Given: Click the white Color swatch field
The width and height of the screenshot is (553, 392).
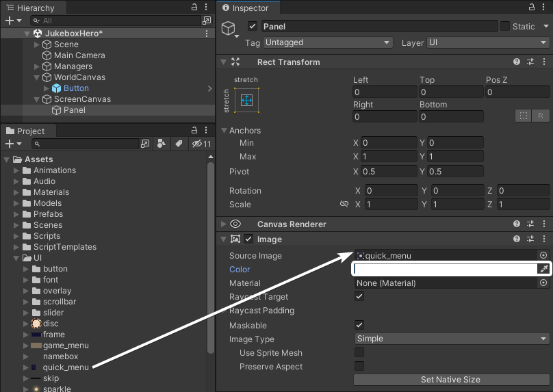Looking at the screenshot, I should (x=446, y=269).
